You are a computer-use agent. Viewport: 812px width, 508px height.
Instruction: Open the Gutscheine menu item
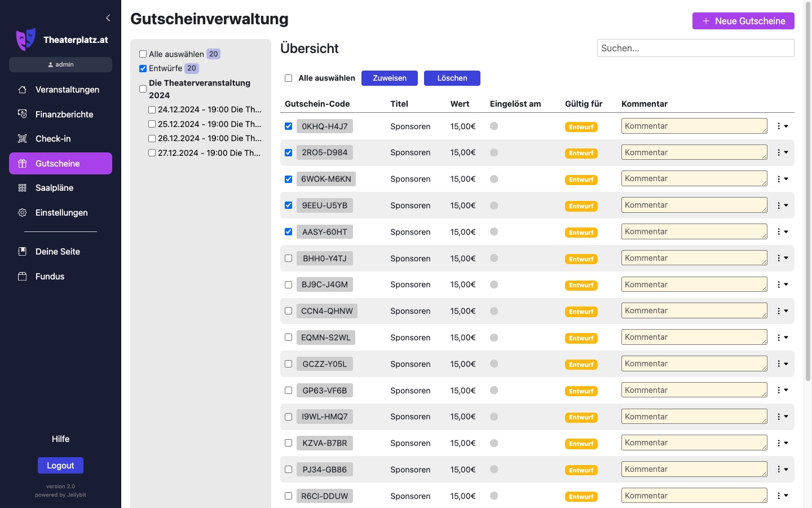[x=60, y=164]
